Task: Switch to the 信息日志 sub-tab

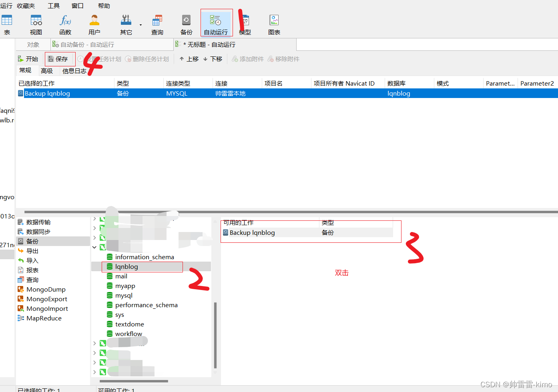Action: pyautogui.click(x=74, y=71)
